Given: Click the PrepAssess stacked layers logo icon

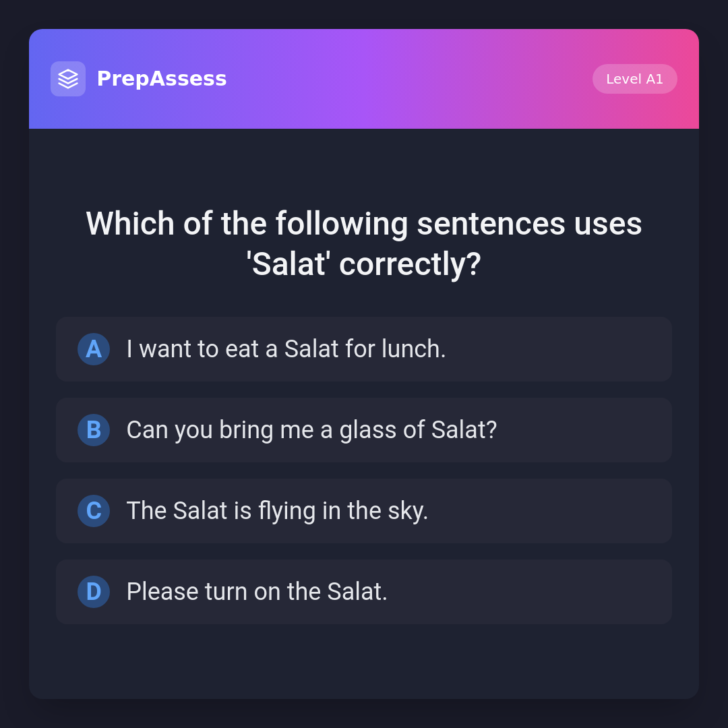Looking at the screenshot, I should tap(68, 79).
